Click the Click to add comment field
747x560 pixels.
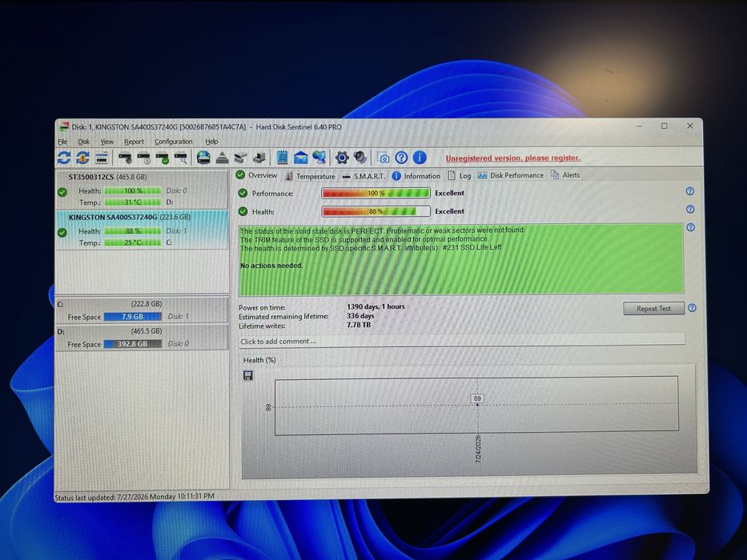point(461,342)
